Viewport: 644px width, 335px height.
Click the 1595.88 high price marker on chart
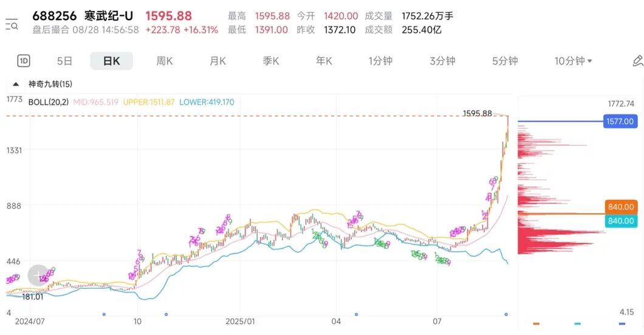pyautogui.click(x=477, y=113)
